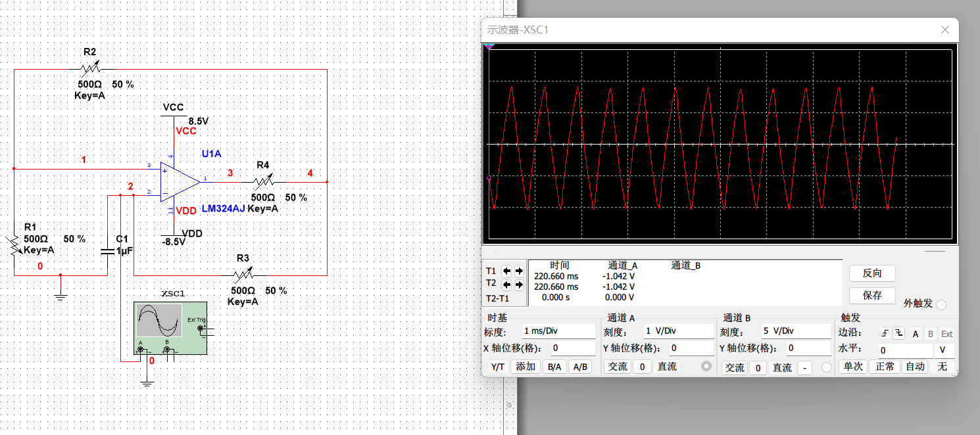Click net label 4 on schematic
The height and width of the screenshot is (435, 980).
point(310,173)
